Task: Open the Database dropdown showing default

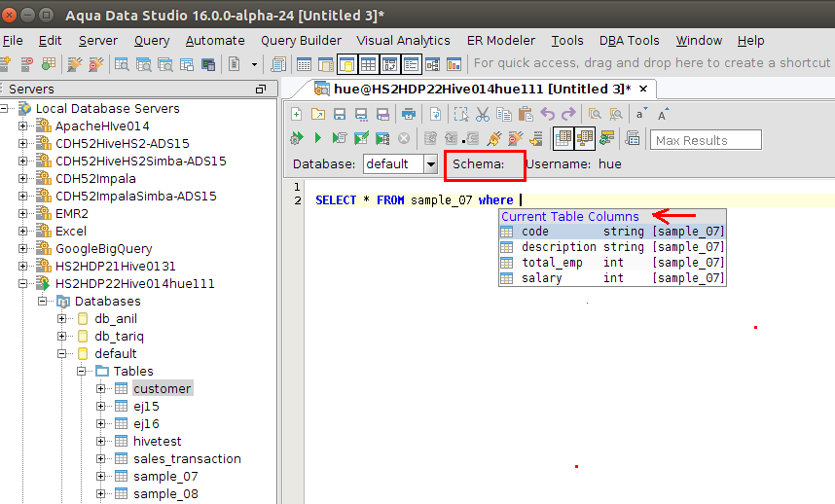Action: coord(431,163)
